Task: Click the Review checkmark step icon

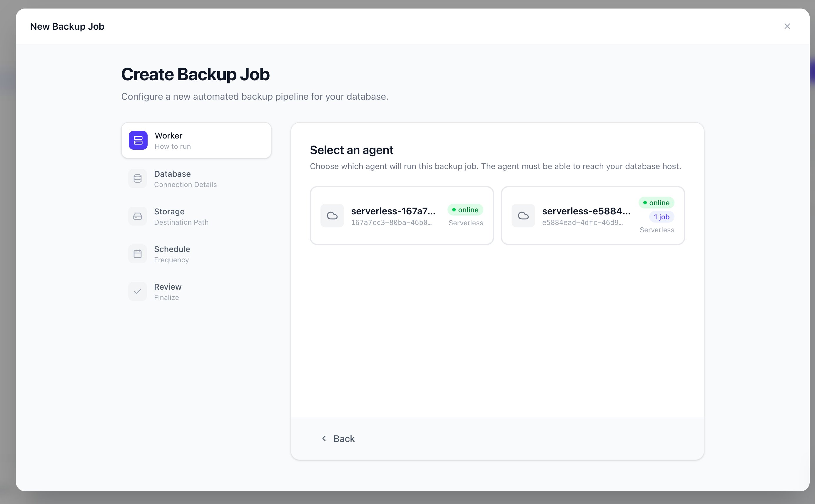Action: [138, 292]
